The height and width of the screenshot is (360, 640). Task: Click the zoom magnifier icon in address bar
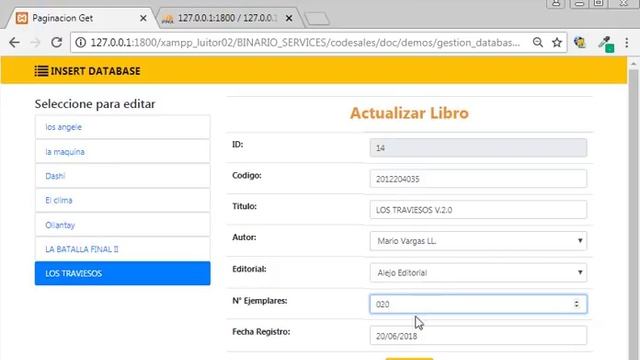pyautogui.click(x=538, y=42)
